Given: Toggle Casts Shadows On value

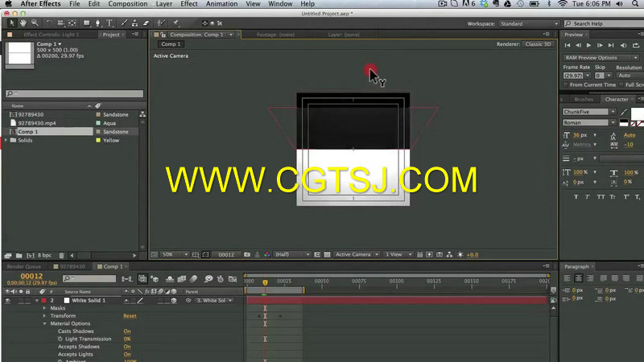Looking at the screenshot, I should coord(127,331).
